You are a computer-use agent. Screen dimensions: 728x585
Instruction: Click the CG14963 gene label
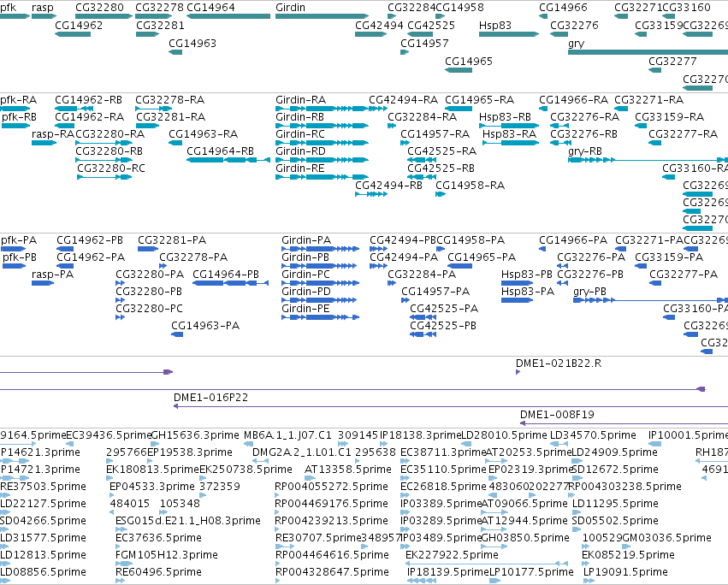pos(192,44)
